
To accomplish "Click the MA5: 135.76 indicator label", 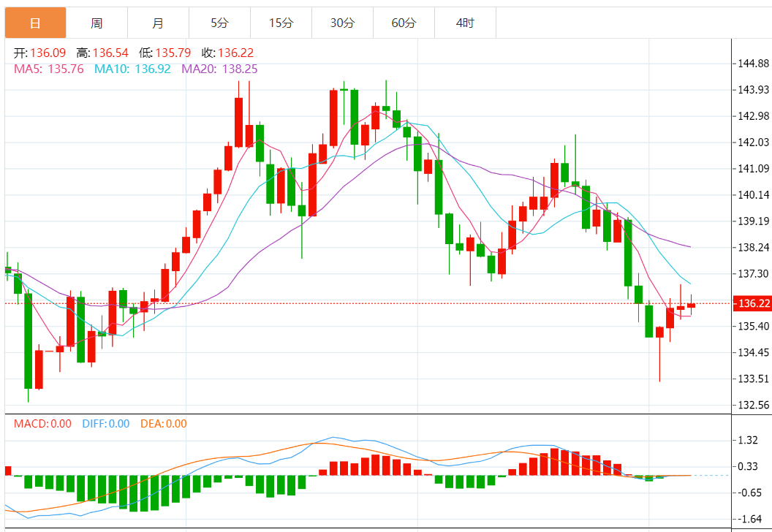I will click(x=49, y=69).
